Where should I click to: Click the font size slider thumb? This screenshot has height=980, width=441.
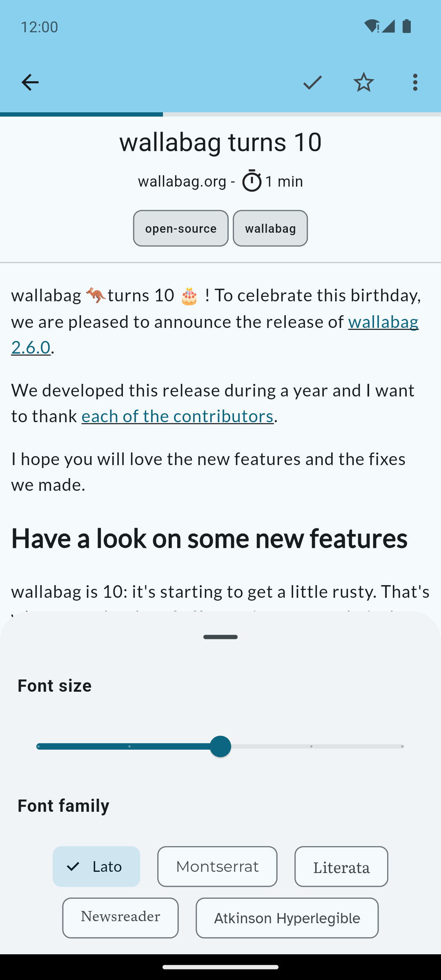coord(220,746)
